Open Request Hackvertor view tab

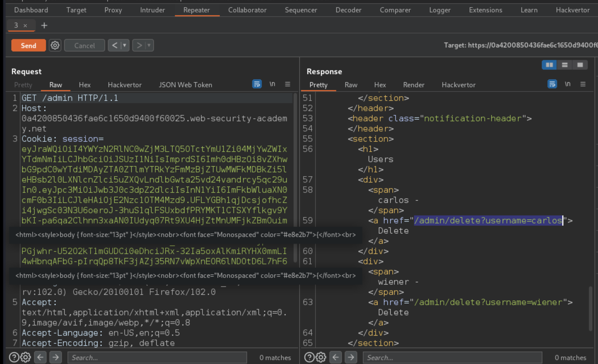[x=125, y=85]
